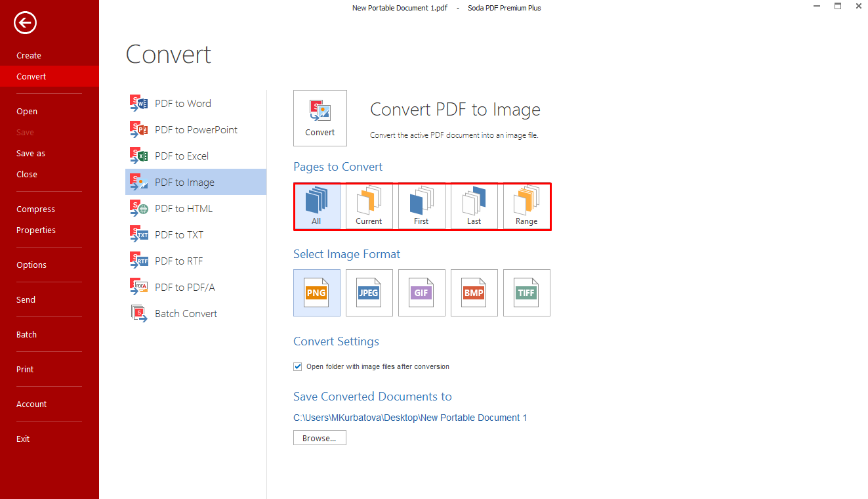Select the Current page option
This screenshot has height=499, width=868.
369,206
